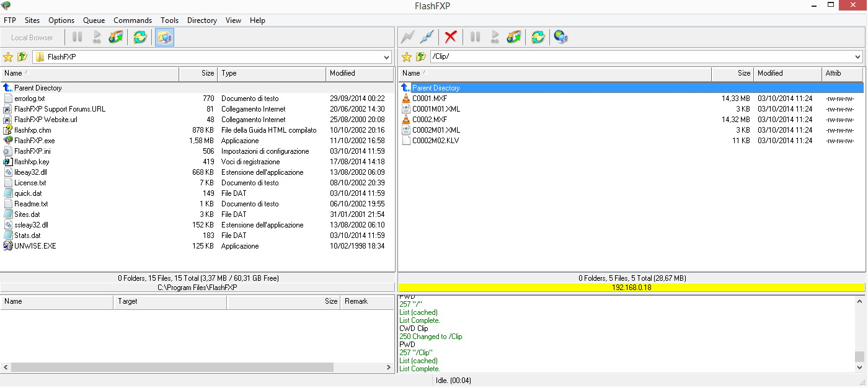Image resolution: width=868 pixels, height=388 pixels.
Task: Click the C:\Program Files\FlashFXP path bar
Action: [x=197, y=288]
